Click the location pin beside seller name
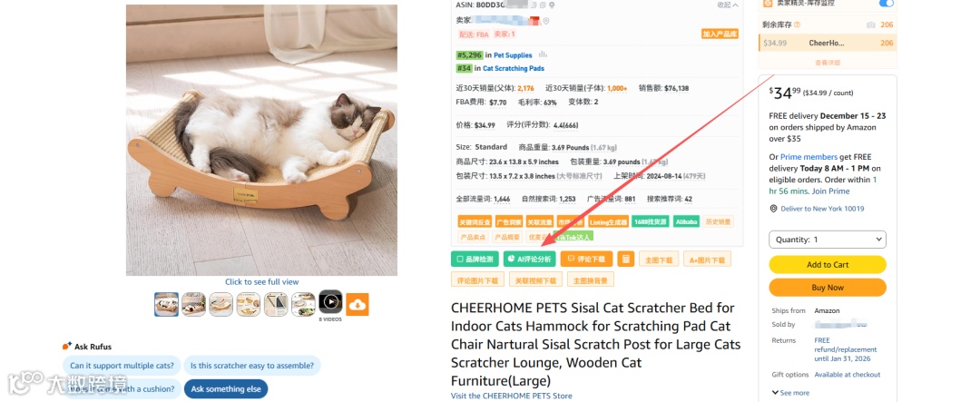Image resolution: width=980 pixels, height=402 pixels. click(545, 21)
